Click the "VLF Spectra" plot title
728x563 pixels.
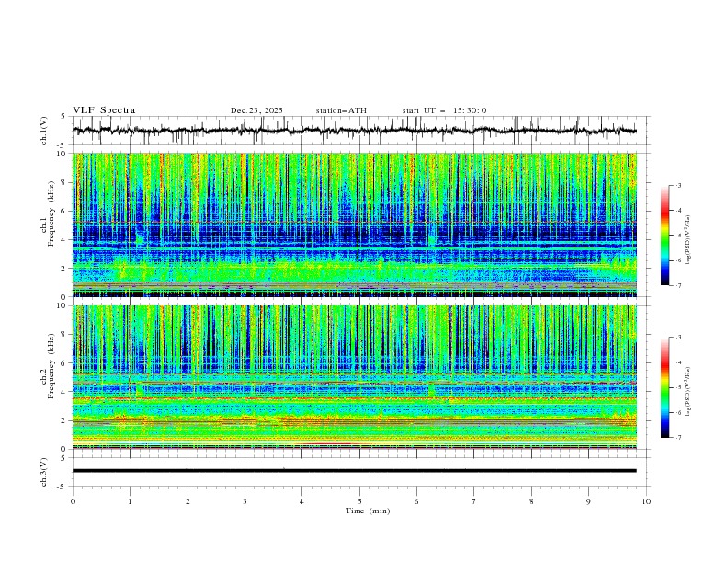pyautogui.click(x=104, y=110)
